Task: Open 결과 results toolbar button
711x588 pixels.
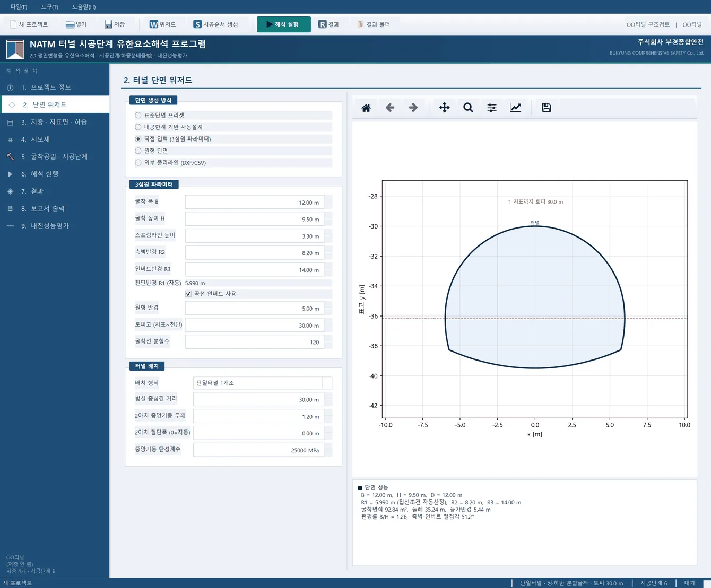Action: 329,24
